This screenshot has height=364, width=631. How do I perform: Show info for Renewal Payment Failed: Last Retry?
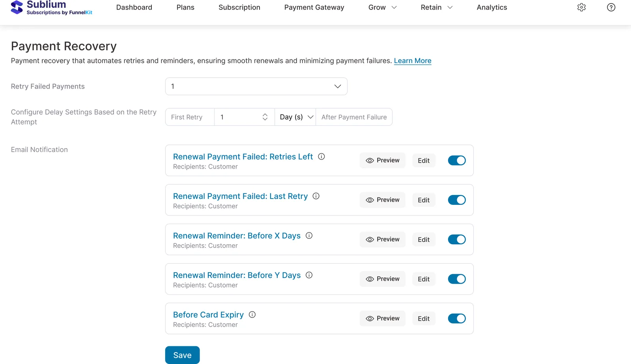(316, 196)
